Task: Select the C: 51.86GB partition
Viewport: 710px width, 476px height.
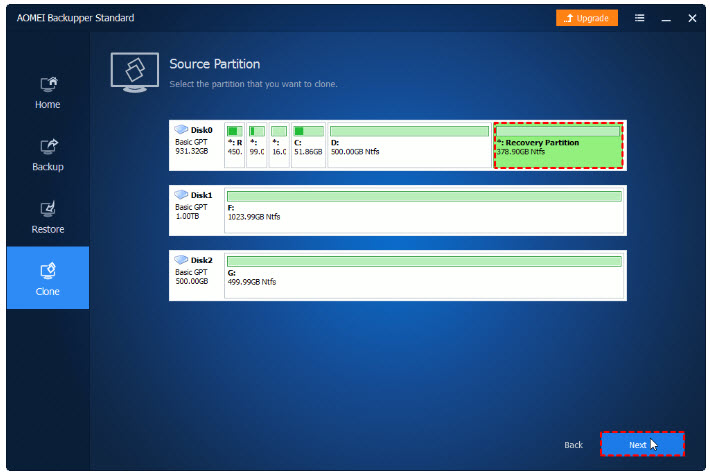Action: [308, 145]
